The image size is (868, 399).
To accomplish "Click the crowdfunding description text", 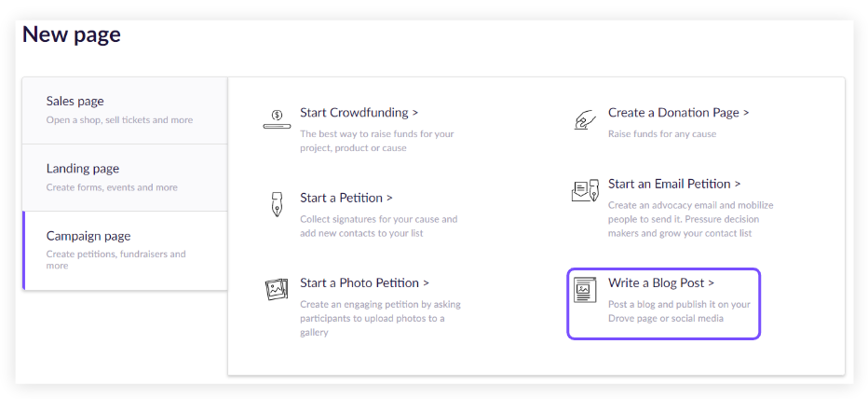I will click(376, 141).
